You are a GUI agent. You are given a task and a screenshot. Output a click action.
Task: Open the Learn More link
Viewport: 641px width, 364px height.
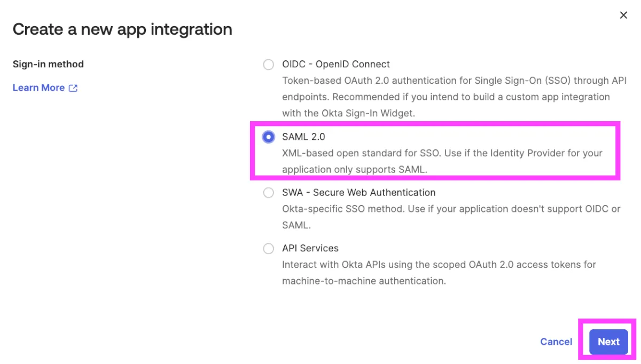(x=38, y=88)
